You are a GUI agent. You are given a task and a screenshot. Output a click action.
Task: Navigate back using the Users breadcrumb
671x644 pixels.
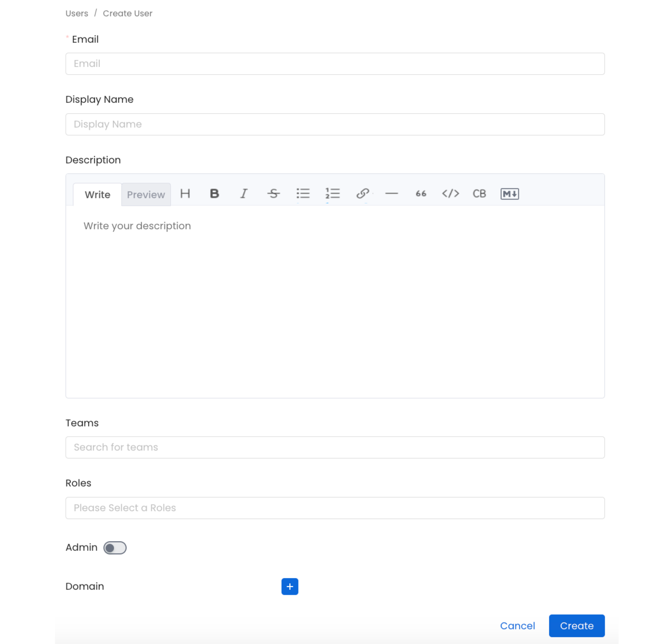tap(77, 13)
